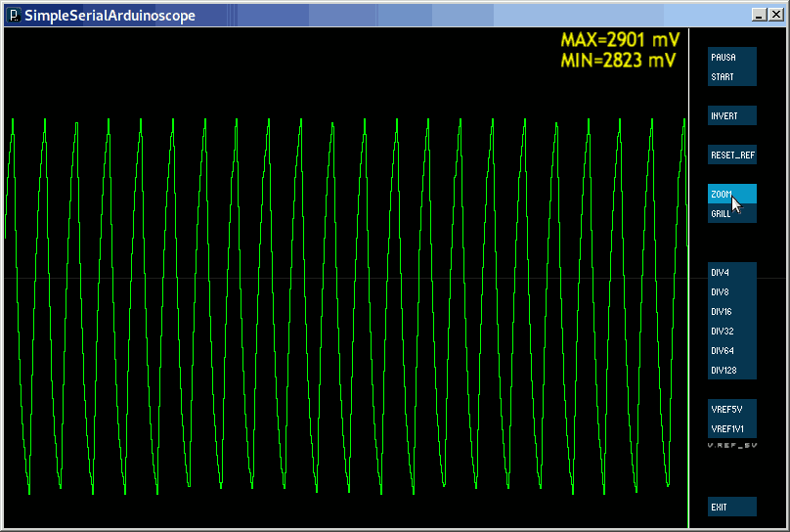Click the RESET_REF button
This screenshot has height=532, width=790.
point(731,155)
